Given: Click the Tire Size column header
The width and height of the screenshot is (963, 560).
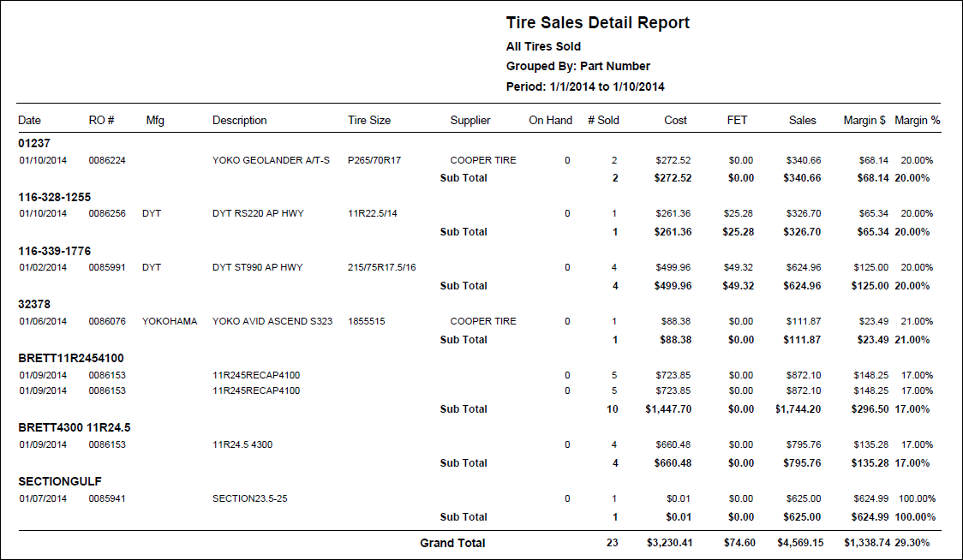Looking at the screenshot, I should [x=369, y=121].
